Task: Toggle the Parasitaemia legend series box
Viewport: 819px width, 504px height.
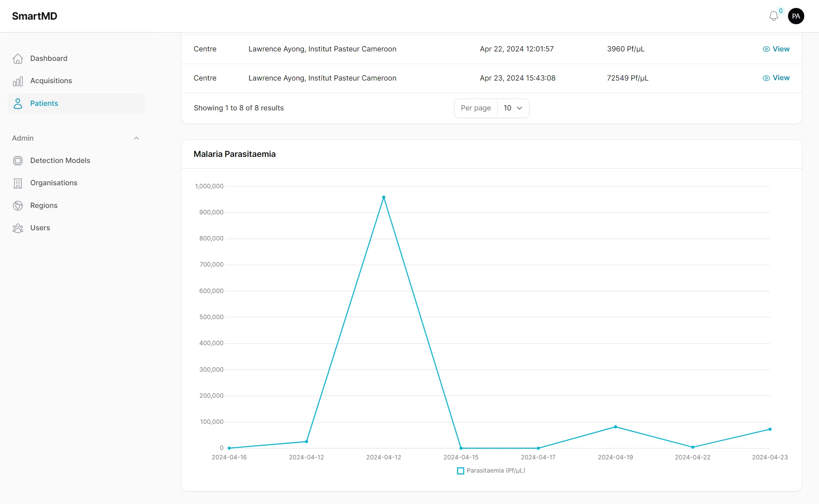Action: pos(461,471)
